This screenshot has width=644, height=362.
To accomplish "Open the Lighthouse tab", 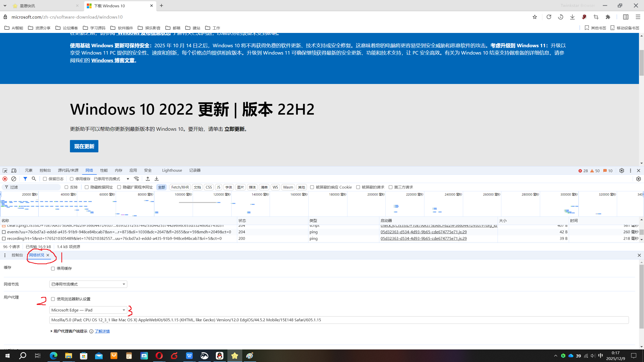I will click(x=172, y=170).
